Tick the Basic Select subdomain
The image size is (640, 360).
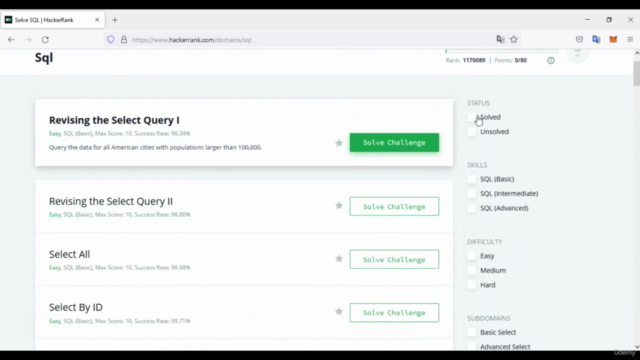tap(471, 332)
